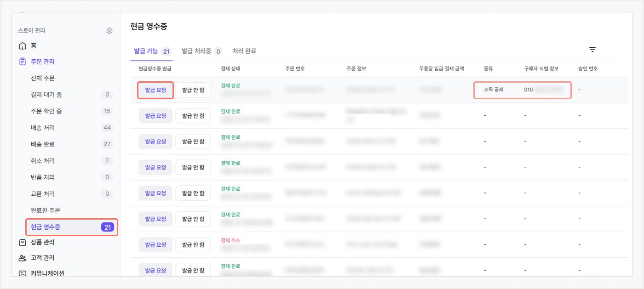This screenshot has width=644, height=289.
Task: Select 현금 영수증 in the sidebar
Action: click(46, 227)
